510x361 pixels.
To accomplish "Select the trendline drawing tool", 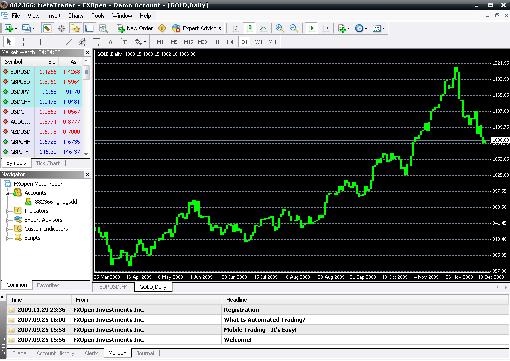I will [68, 42].
